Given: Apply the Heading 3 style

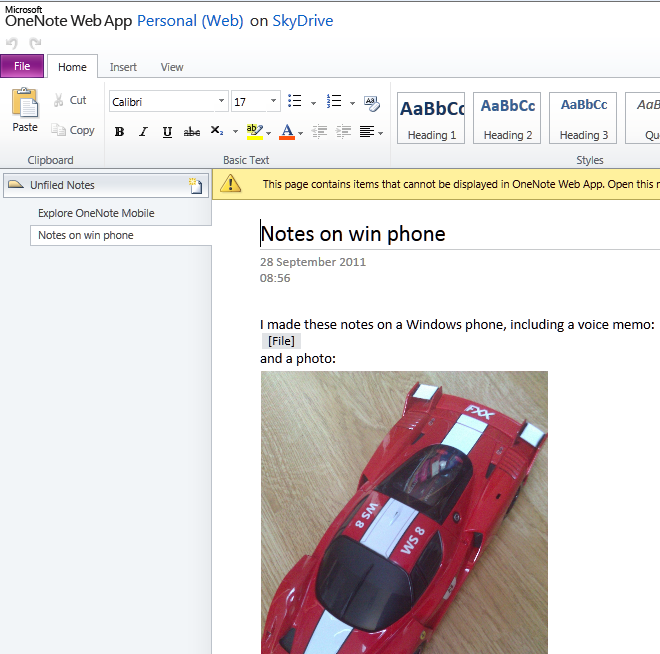Looking at the screenshot, I should click(583, 118).
